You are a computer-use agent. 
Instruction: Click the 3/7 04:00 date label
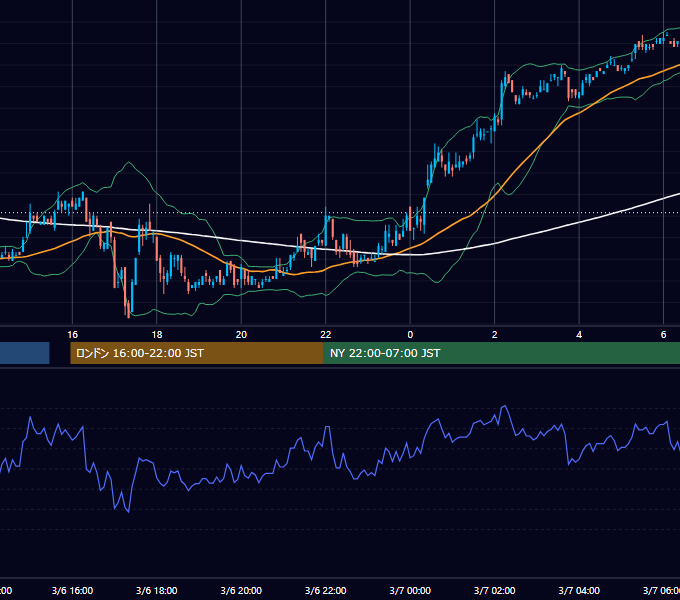click(x=579, y=591)
